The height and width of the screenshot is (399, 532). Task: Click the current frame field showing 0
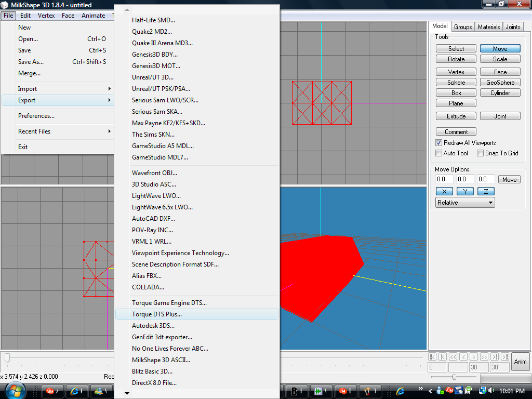tap(437, 367)
